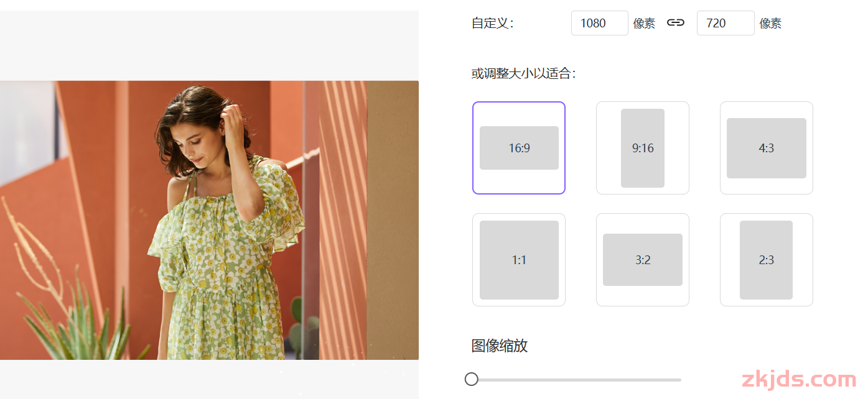
Task: Pick the 2:3 portrait ratio tile
Action: 767,260
